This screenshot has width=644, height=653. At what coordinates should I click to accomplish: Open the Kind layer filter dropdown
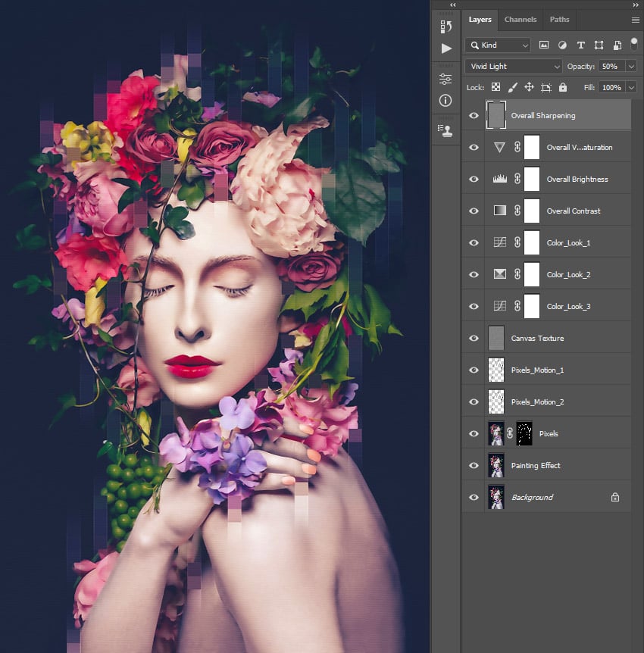click(x=498, y=45)
